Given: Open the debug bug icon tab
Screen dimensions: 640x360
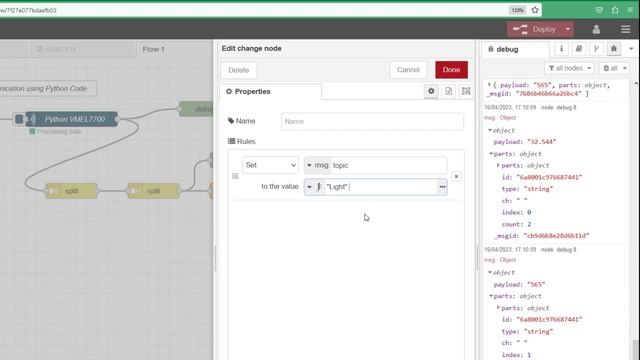Looking at the screenshot, I should [x=613, y=49].
